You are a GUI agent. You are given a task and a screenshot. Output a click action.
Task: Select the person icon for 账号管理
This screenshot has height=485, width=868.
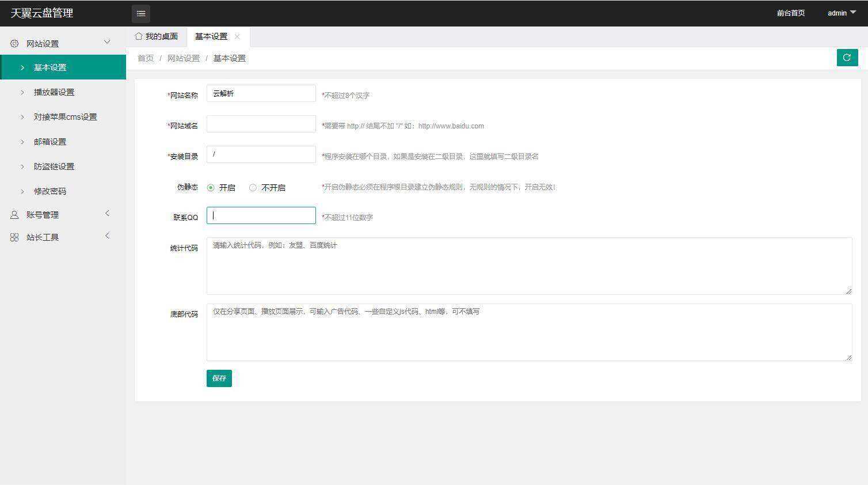pyautogui.click(x=14, y=214)
